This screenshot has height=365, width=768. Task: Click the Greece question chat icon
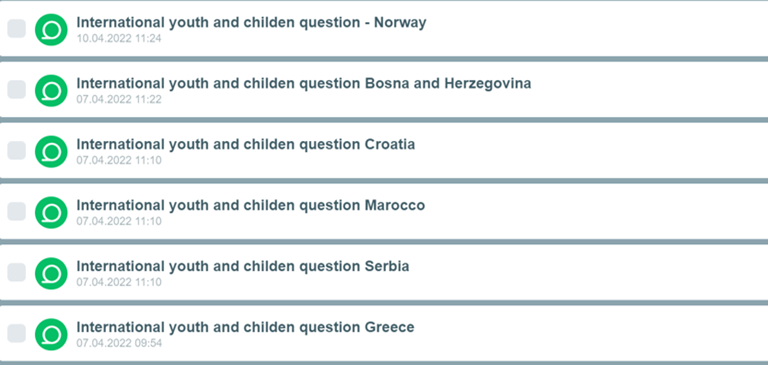[x=51, y=334]
